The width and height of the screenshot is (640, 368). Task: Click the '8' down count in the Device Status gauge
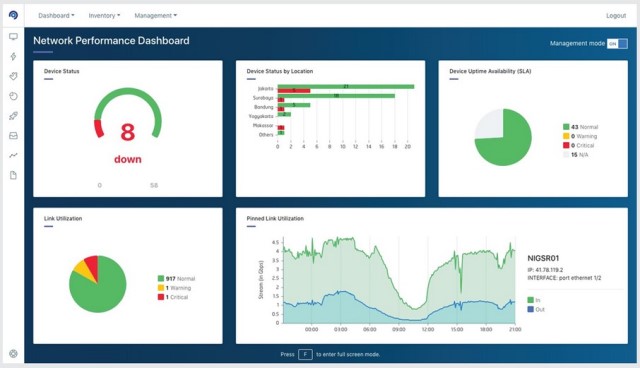pyautogui.click(x=128, y=132)
